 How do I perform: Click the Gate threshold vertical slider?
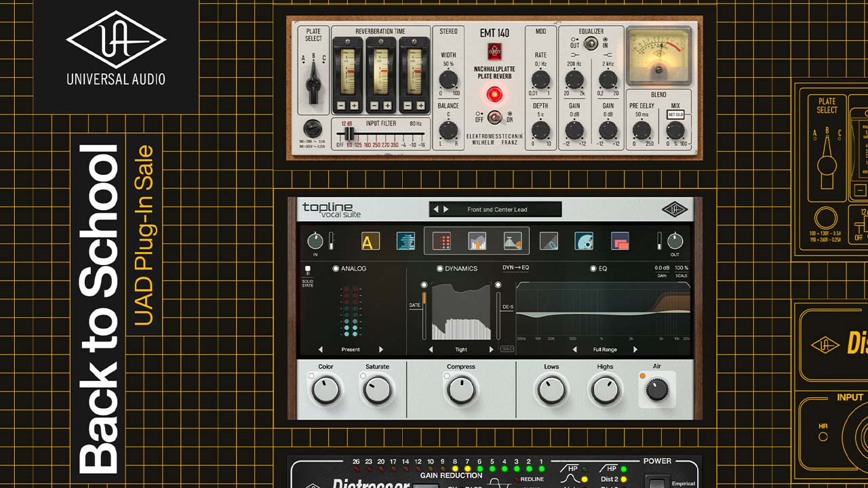pos(425,315)
